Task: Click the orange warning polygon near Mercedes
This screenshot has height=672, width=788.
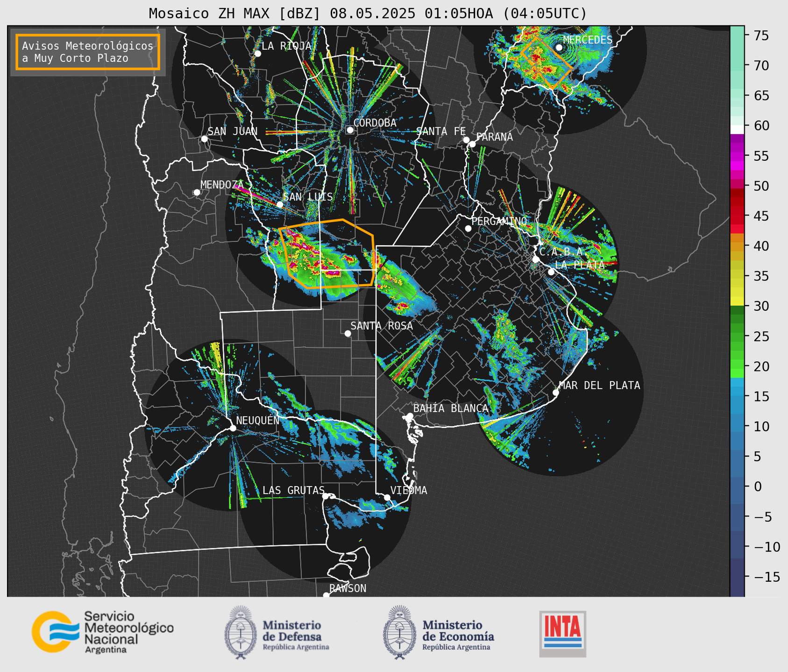Action: pos(547,63)
